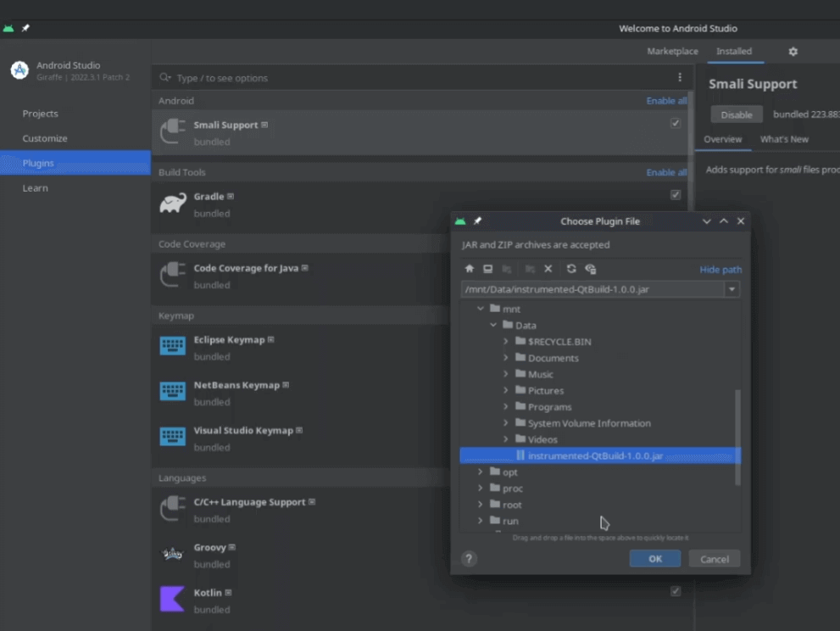Image resolution: width=840 pixels, height=631 pixels.
Task: Select the Eclipse Keymap keyboard icon
Action: tap(173, 346)
